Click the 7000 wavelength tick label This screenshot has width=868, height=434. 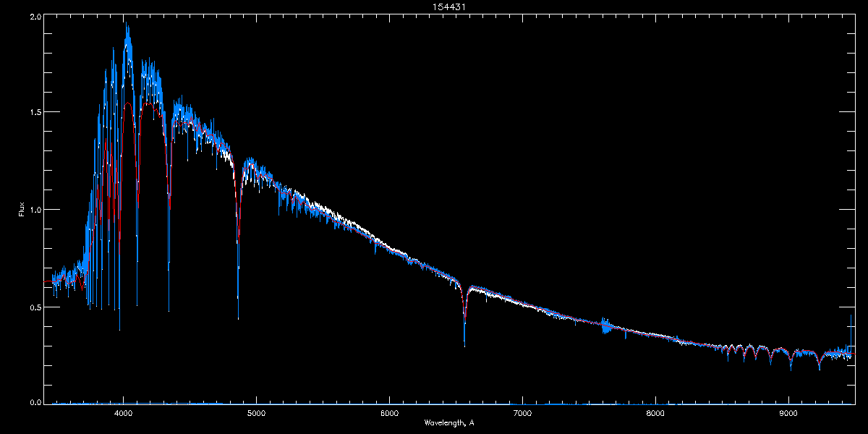click(522, 414)
